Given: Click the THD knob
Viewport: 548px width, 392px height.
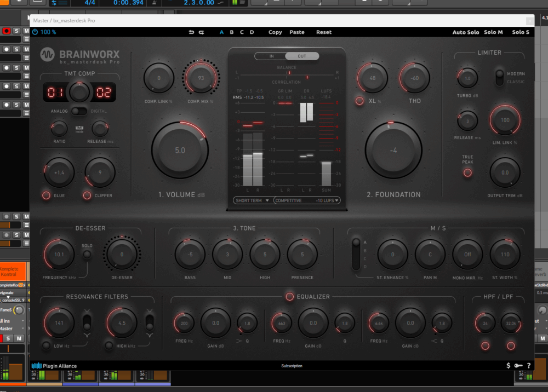Looking at the screenshot, I should pyautogui.click(x=414, y=78).
